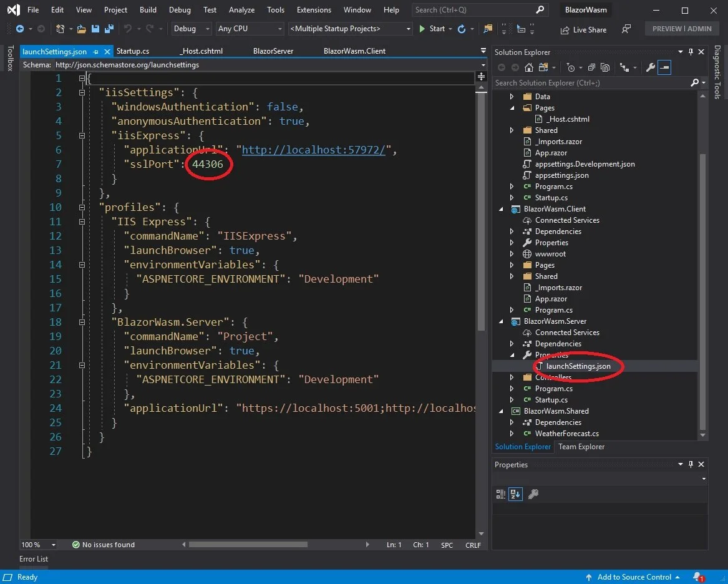Screen dimensions: 728x584
Task: Click the Send Feedback icon
Action: 626,29
